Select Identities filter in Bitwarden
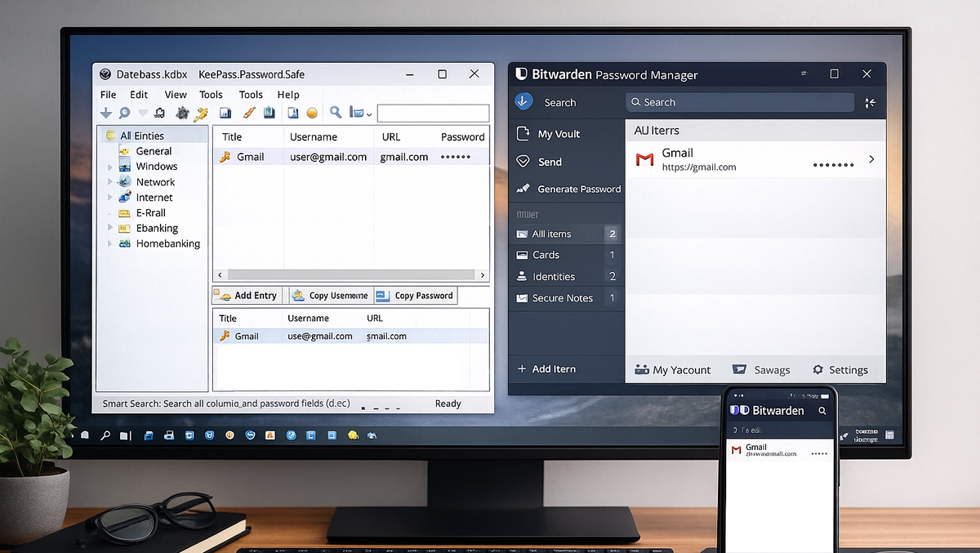Screen dimensions: 980x553 click(567, 276)
